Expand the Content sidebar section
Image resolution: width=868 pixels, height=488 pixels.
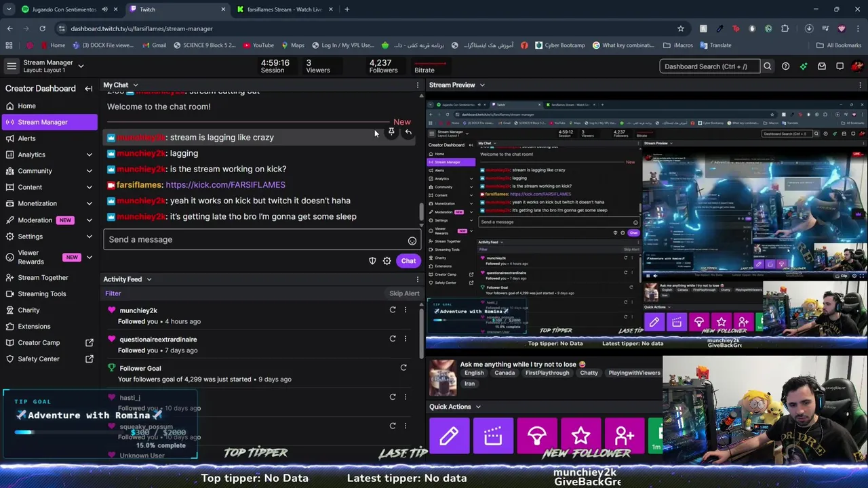click(89, 188)
